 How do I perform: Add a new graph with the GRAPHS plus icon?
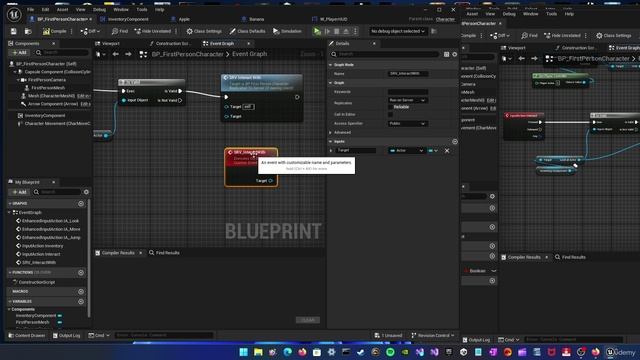81,203
